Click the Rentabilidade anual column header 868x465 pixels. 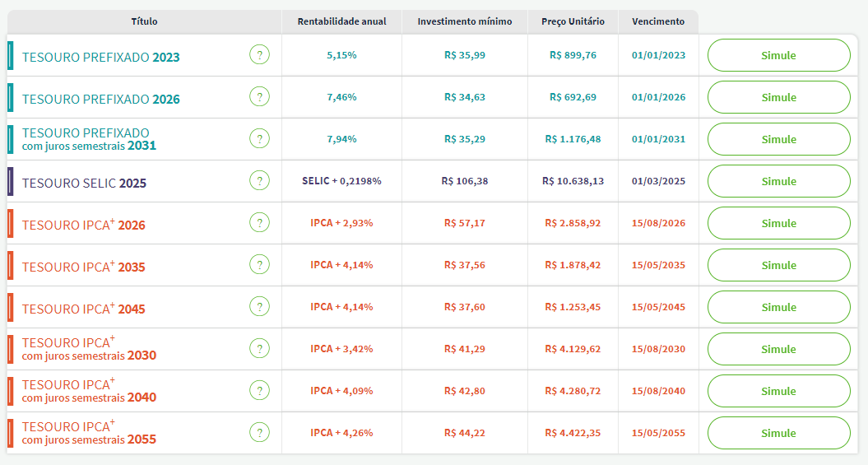[341, 21]
